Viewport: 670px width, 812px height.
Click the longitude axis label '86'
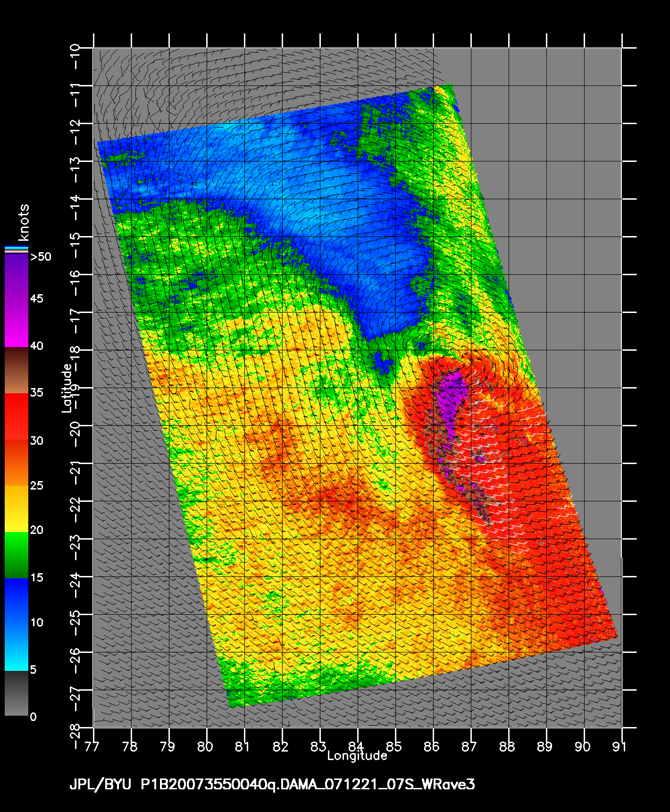click(432, 747)
